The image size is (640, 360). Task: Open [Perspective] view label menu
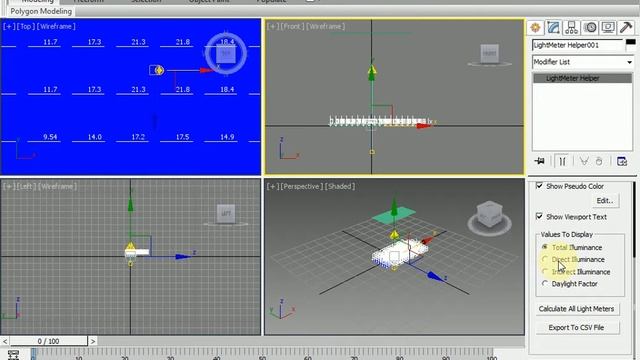coord(302,187)
